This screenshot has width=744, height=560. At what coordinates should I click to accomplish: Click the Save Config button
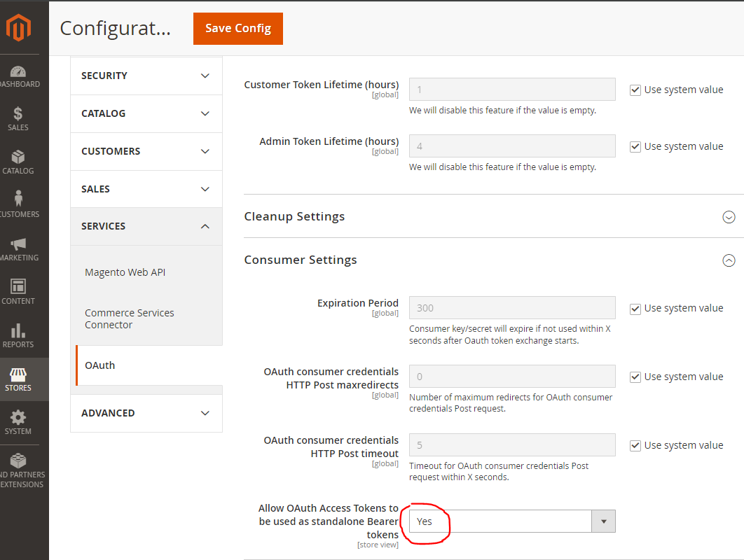(238, 29)
